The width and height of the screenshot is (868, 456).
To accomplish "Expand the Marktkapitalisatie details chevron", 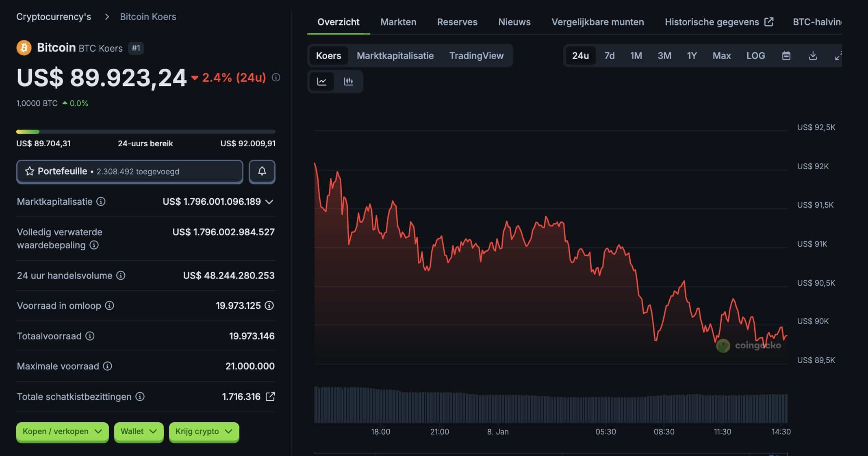I will pos(269,202).
